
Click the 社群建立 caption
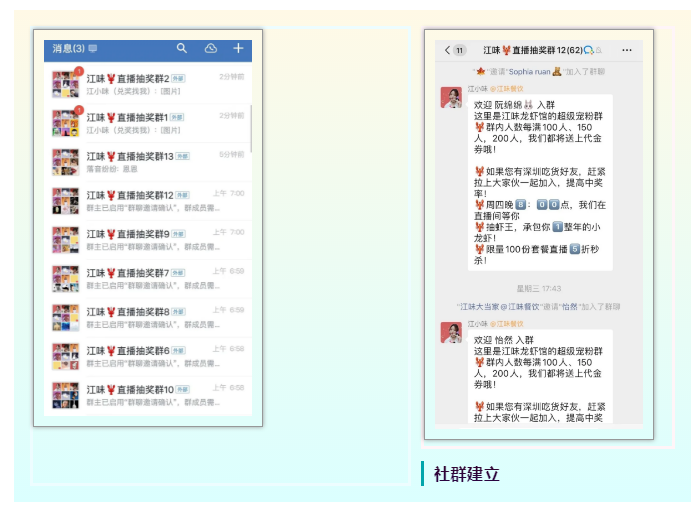(467, 474)
